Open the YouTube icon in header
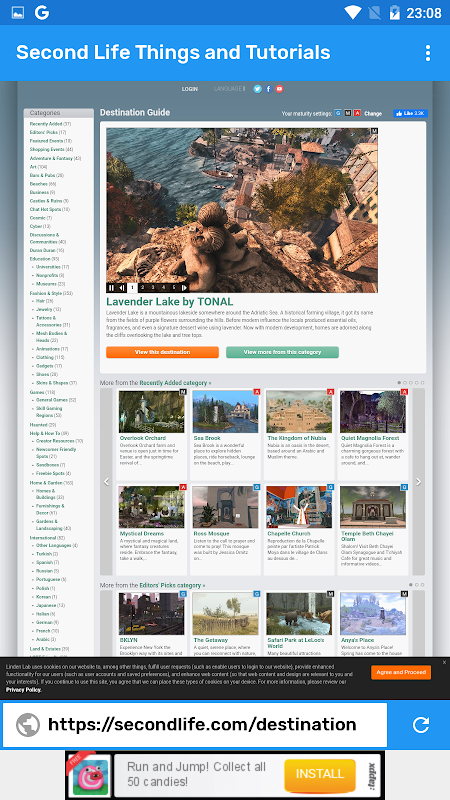Screen dimensions: 450x800 pyautogui.click(x=279, y=89)
